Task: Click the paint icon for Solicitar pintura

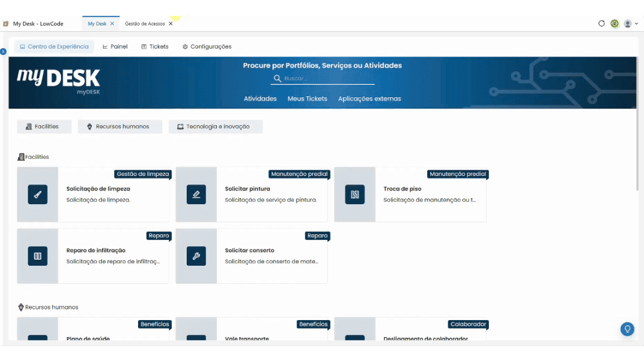Action: click(x=196, y=195)
